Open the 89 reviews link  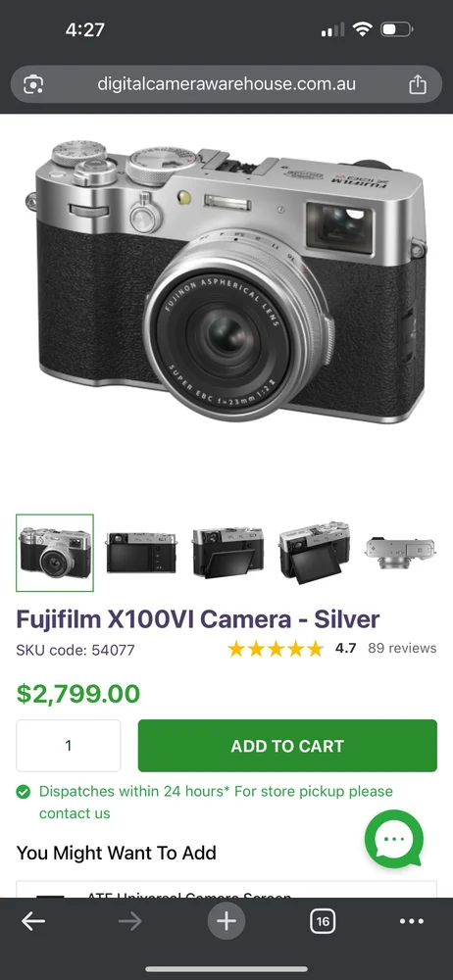point(402,648)
